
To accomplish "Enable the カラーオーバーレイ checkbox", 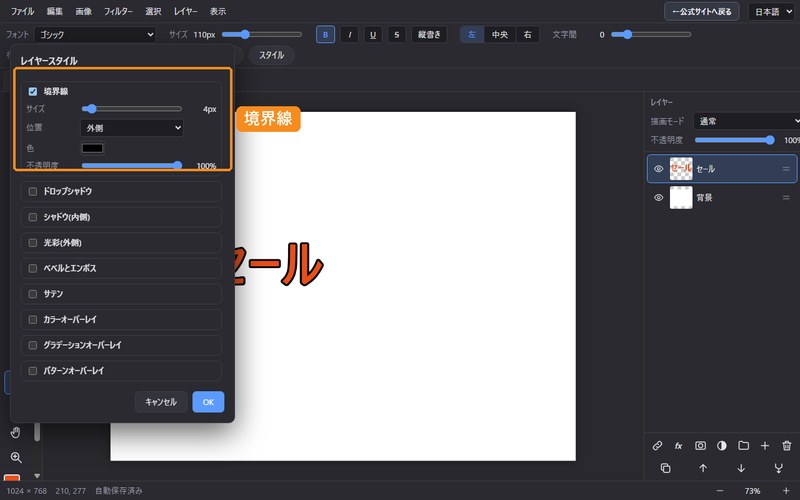I will (33, 319).
